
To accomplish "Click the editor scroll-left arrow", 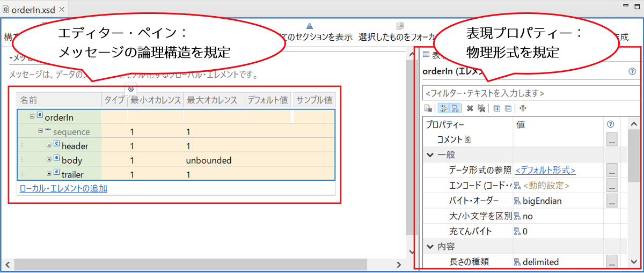I will 7,265.
